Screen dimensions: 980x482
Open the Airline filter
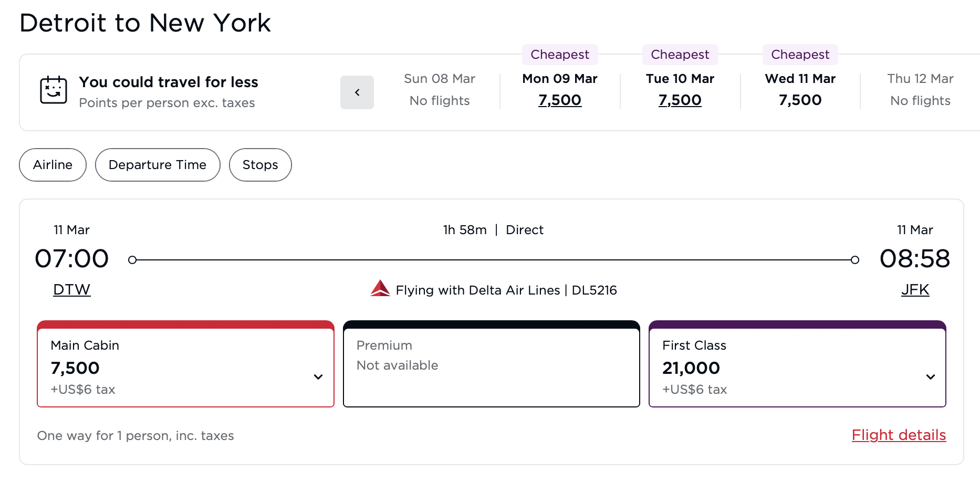(53, 164)
